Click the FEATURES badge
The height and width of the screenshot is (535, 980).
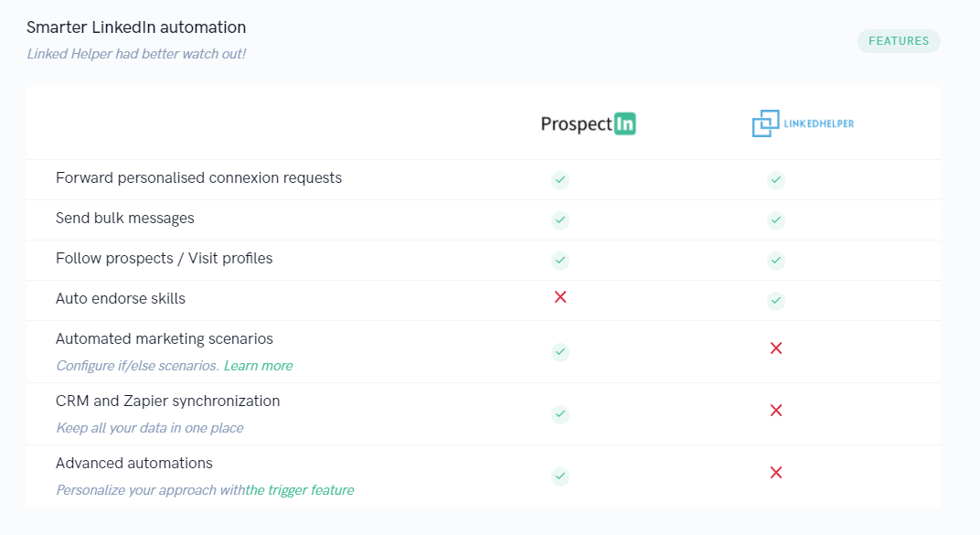tap(899, 41)
